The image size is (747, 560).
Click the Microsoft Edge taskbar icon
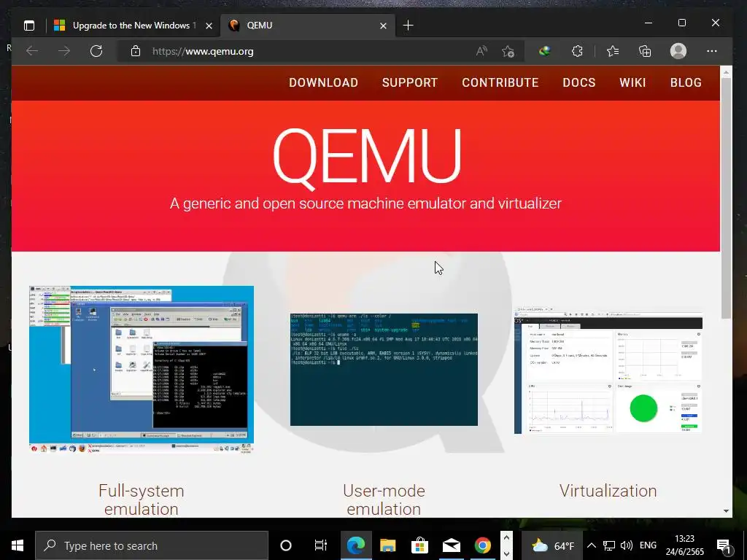(356, 545)
